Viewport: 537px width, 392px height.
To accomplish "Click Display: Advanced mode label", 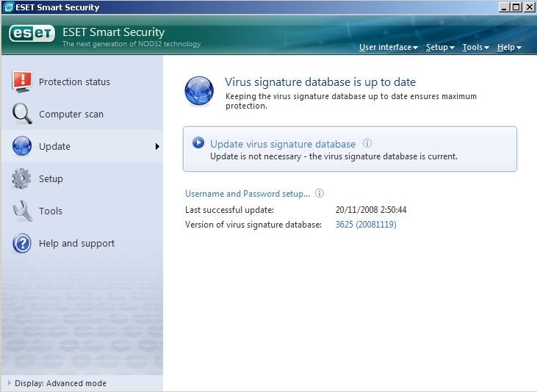I will click(x=61, y=383).
